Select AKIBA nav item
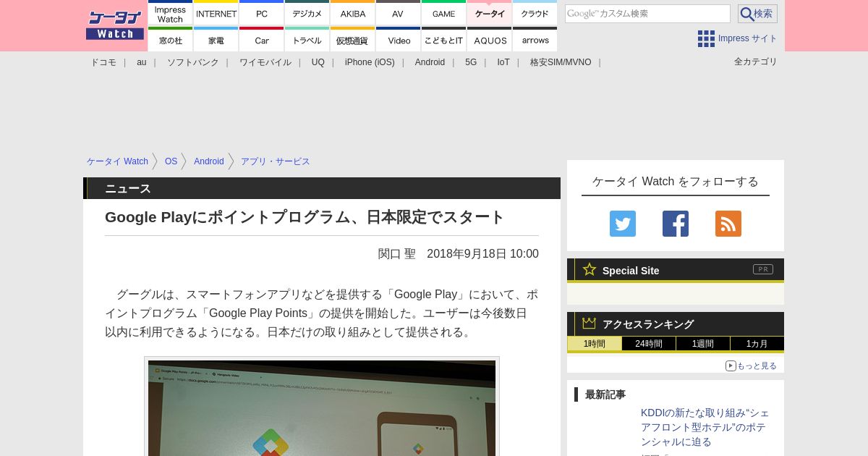Image resolution: width=868 pixels, height=456 pixels. coord(353,13)
